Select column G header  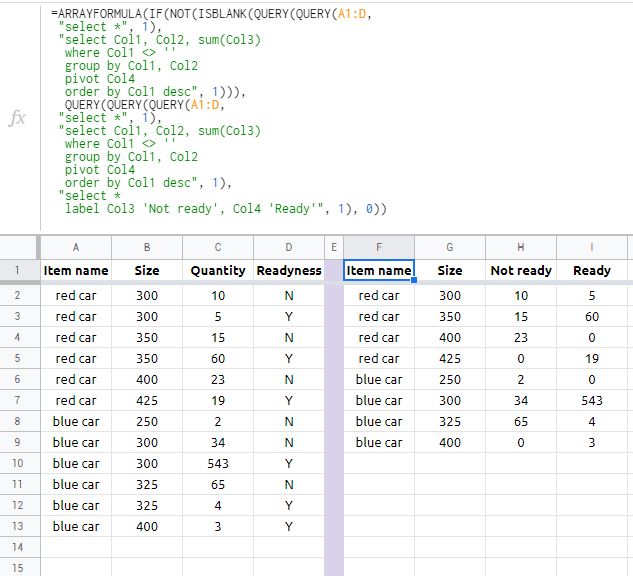tap(450, 247)
